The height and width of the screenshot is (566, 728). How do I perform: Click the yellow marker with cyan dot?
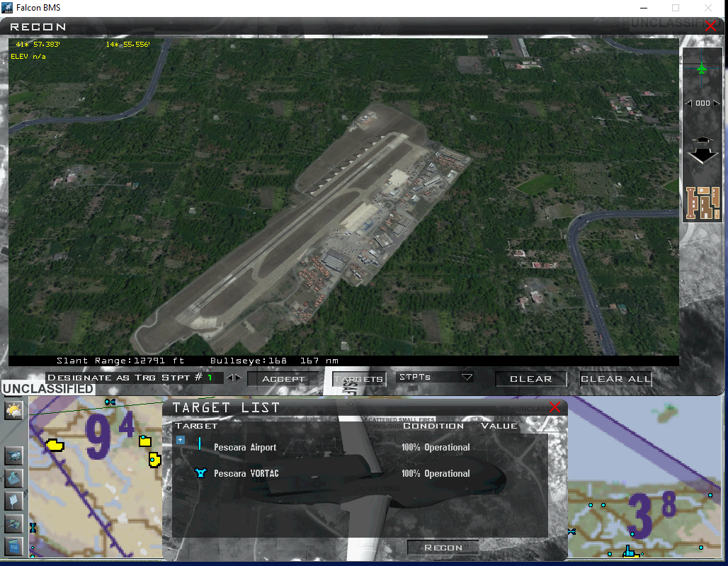[154, 460]
